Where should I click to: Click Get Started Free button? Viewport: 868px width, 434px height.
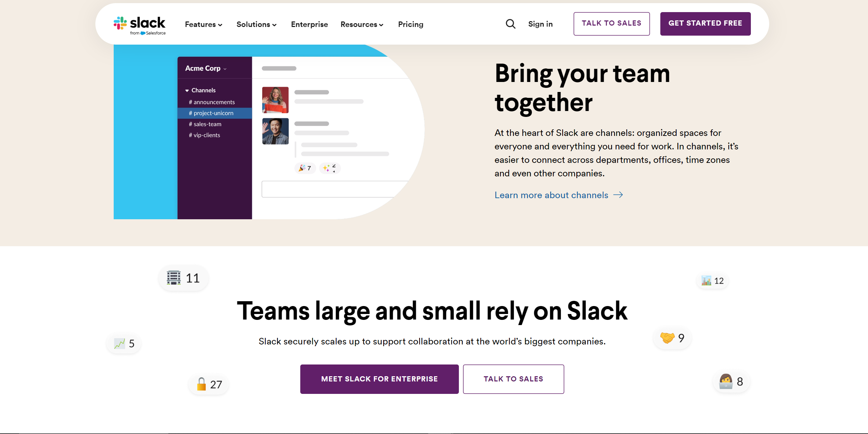[x=705, y=24]
